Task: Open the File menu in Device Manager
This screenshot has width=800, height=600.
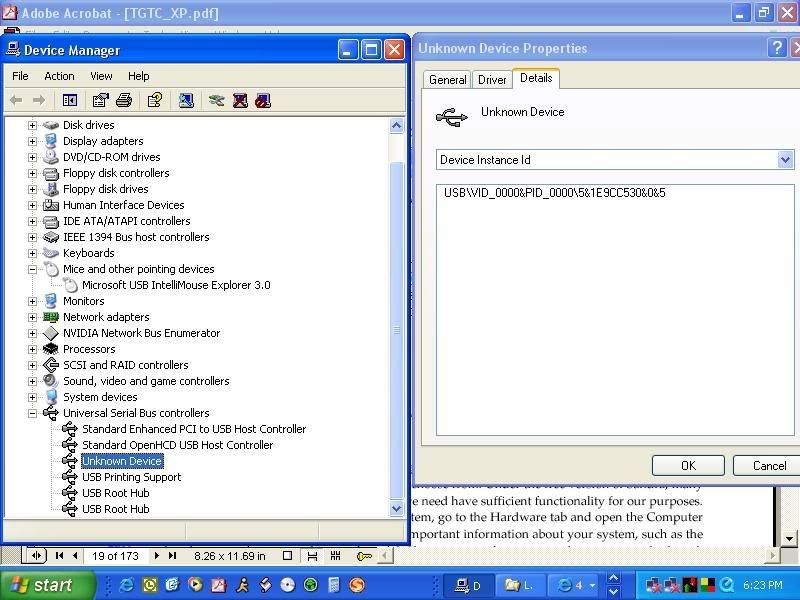Action: click(20, 76)
